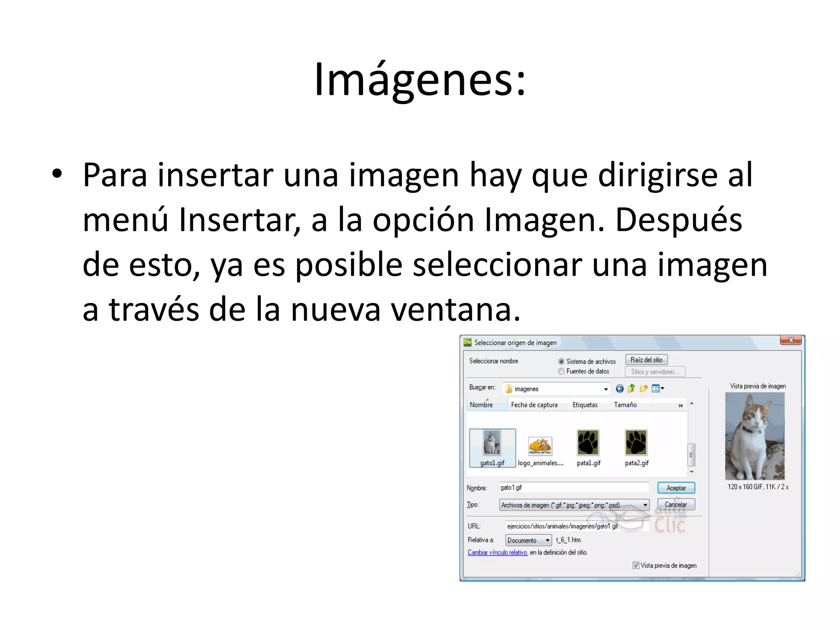This screenshot has height=630, width=840.
Task: Confirm with the Aceptar button
Action: click(x=676, y=488)
